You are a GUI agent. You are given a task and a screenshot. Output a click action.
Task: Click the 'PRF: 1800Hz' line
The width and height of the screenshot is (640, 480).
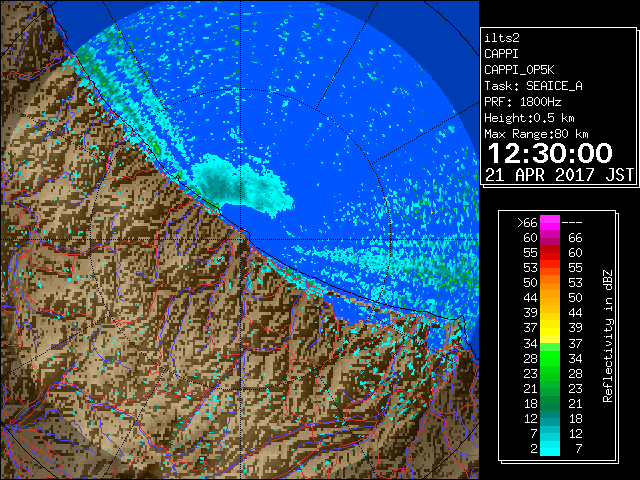(523, 102)
